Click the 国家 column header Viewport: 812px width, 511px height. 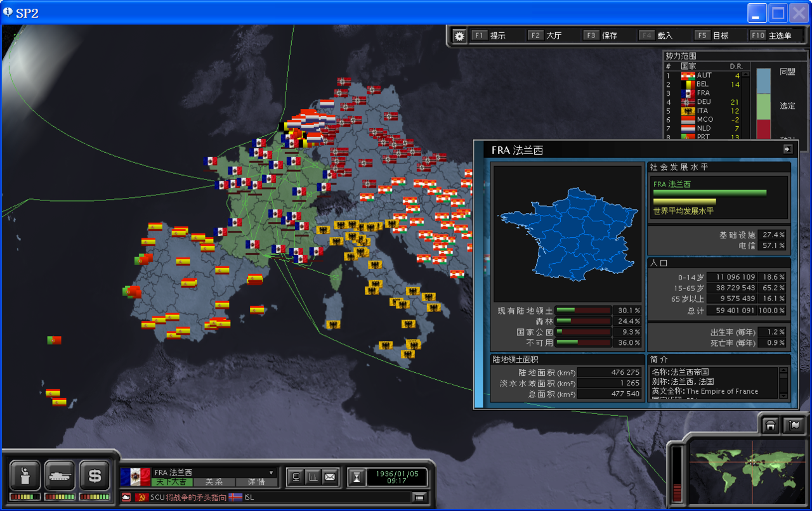pyautogui.click(x=688, y=66)
